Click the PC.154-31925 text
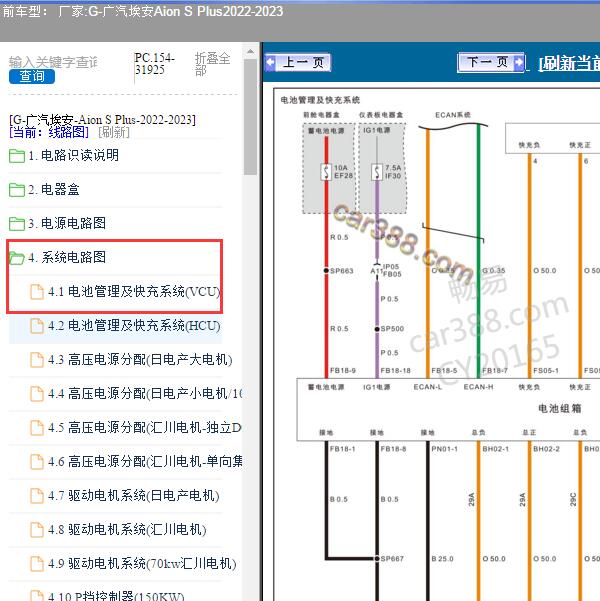 (154, 64)
